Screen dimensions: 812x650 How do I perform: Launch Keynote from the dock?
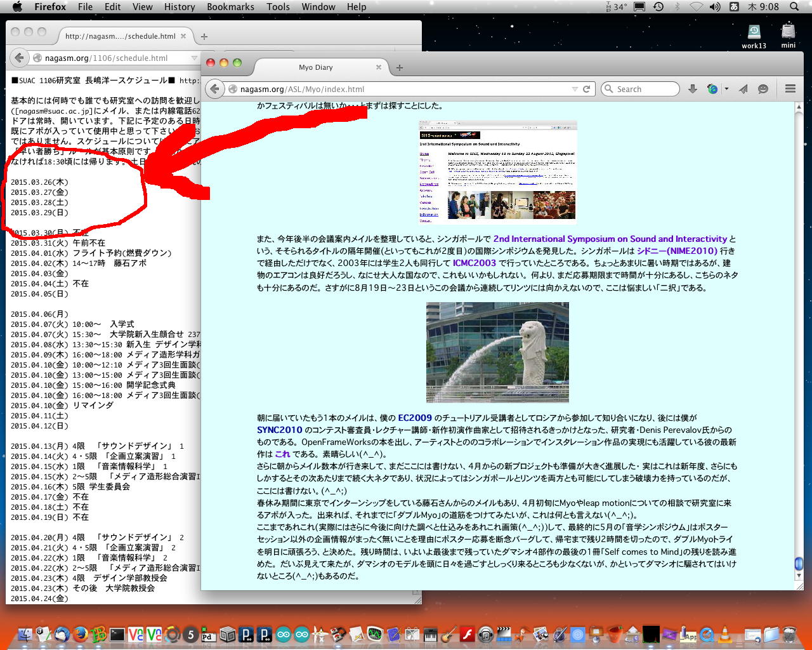tap(596, 634)
